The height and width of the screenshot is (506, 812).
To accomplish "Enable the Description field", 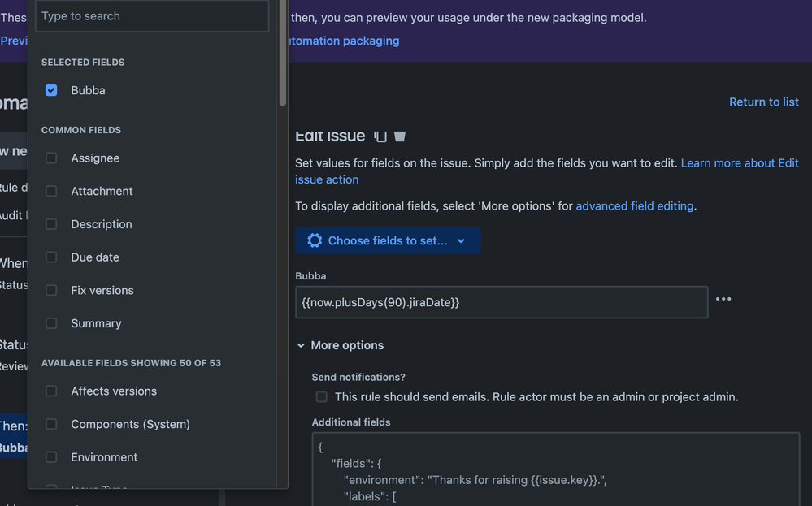I will coord(51,224).
